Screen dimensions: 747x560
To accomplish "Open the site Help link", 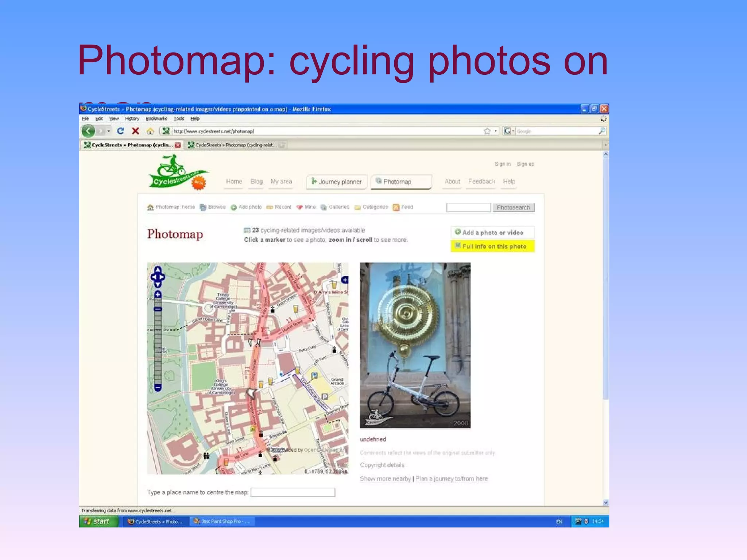I will (x=509, y=182).
